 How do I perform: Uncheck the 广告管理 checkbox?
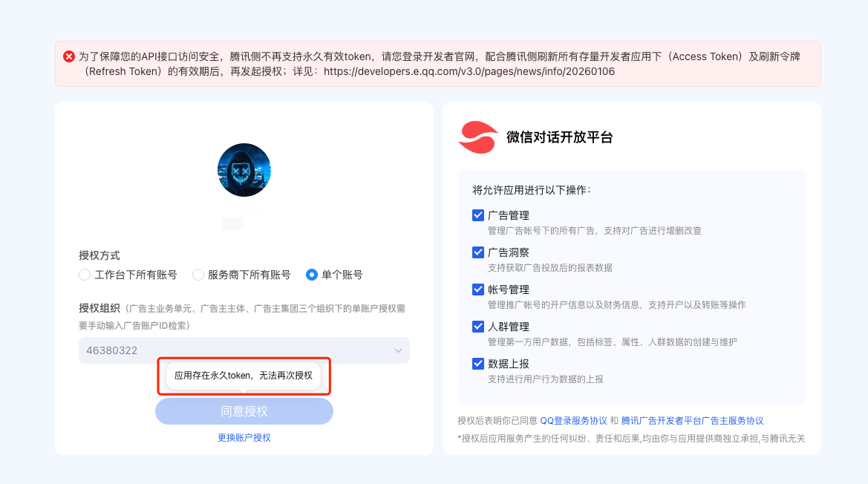click(x=478, y=215)
